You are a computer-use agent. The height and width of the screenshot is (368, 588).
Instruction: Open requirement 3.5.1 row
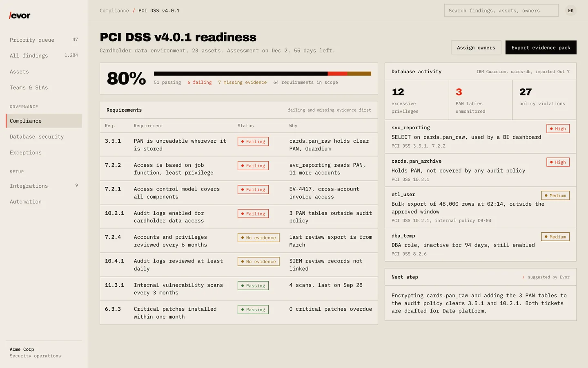239,145
